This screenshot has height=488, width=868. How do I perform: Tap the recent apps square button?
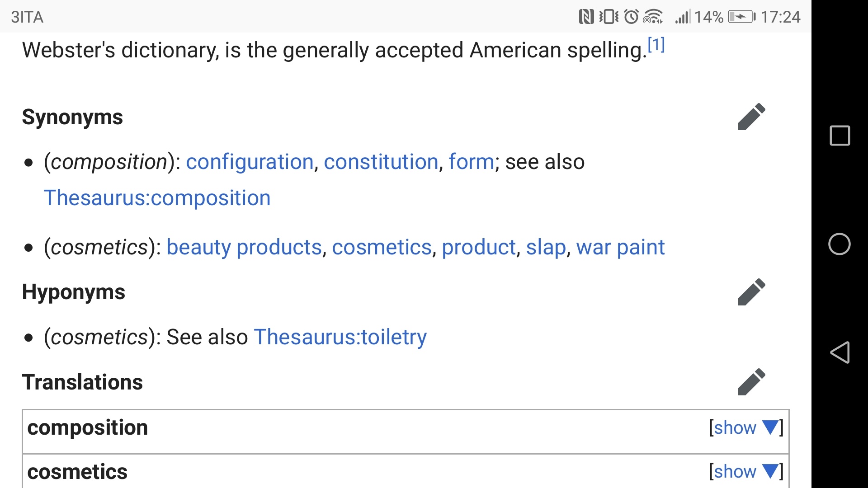(840, 136)
